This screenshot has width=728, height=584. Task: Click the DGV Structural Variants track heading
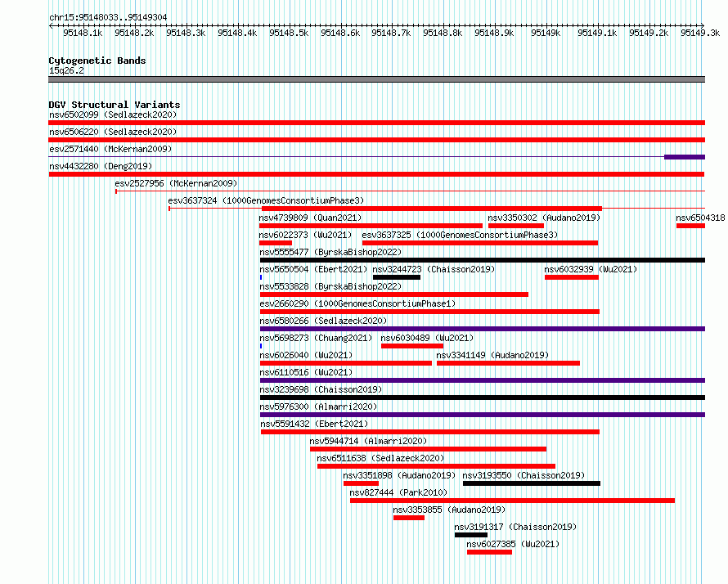[115, 105]
